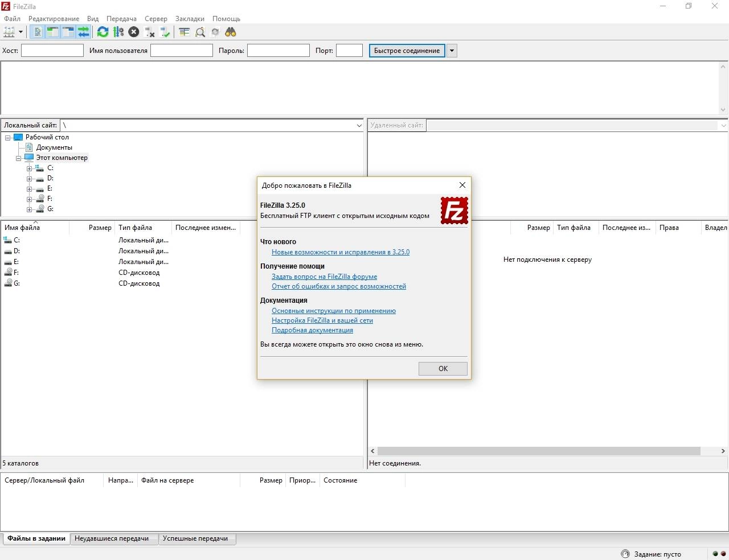The image size is (729, 560).
Task: Click the Хост input field
Action: point(52,51)
